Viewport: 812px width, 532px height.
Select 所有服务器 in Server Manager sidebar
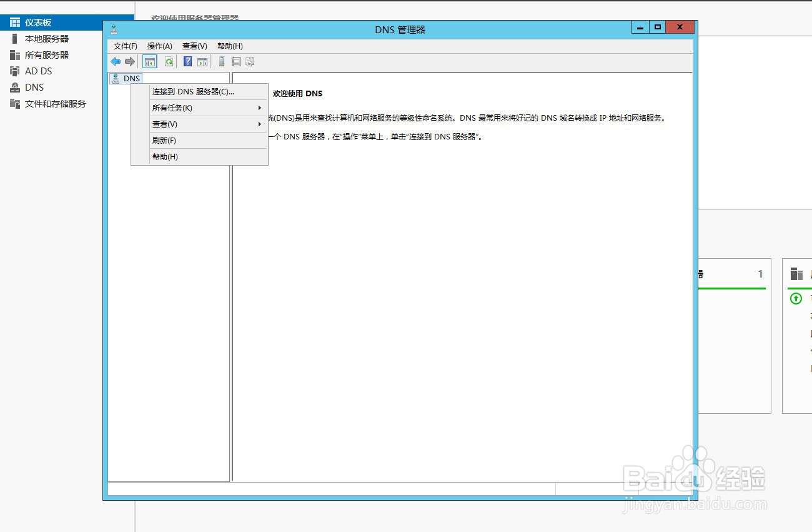coord(47,55)
